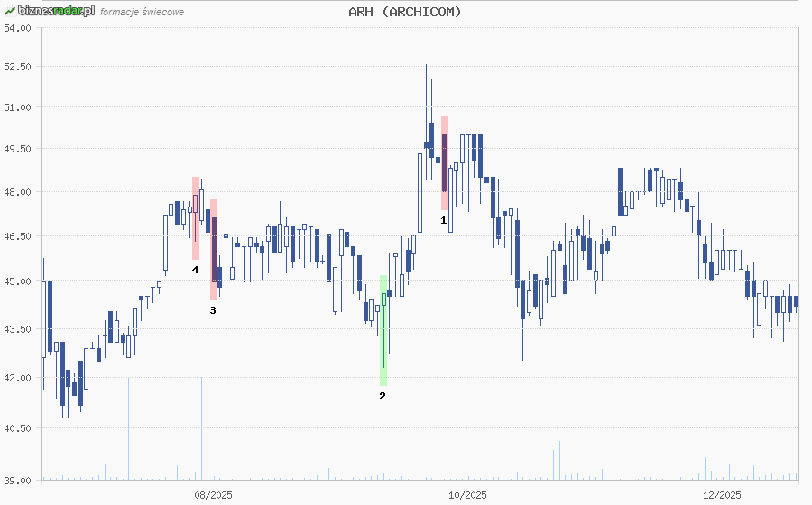The height and width of the screenshot is (505, 812).
Task: Click the 54.00 price axis label
Action: click(18, 28)
